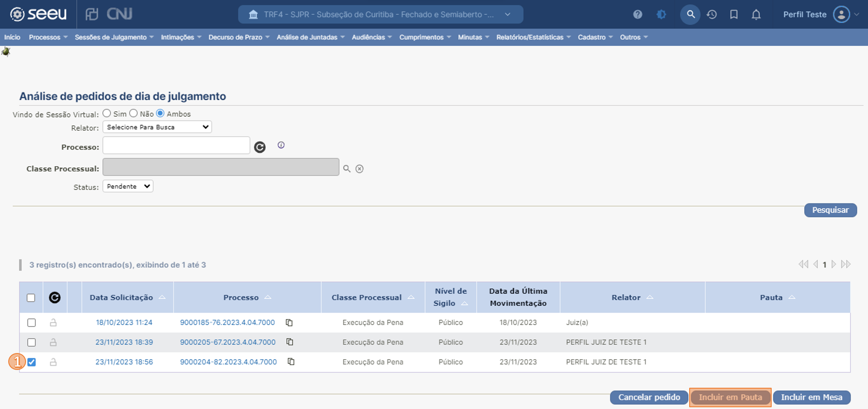This screenshot has height=409, width=868.
Task: Go to previous page of results
Action: pos(815,264)
